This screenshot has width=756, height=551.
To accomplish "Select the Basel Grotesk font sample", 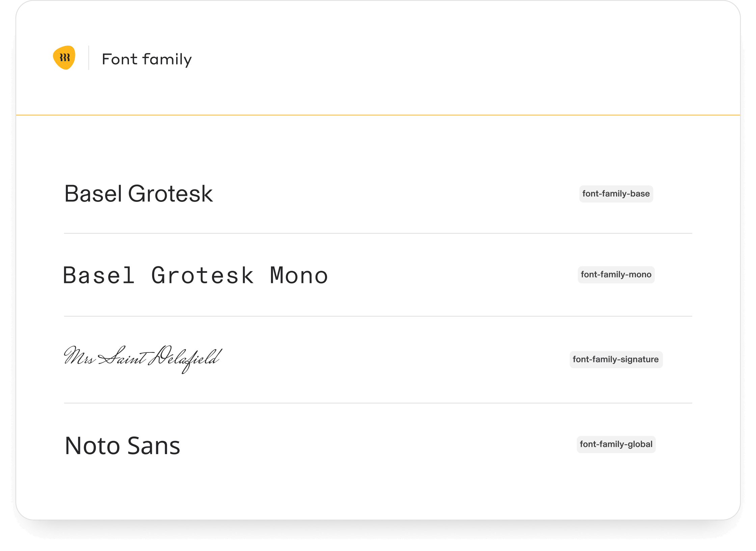I will 138,194.
